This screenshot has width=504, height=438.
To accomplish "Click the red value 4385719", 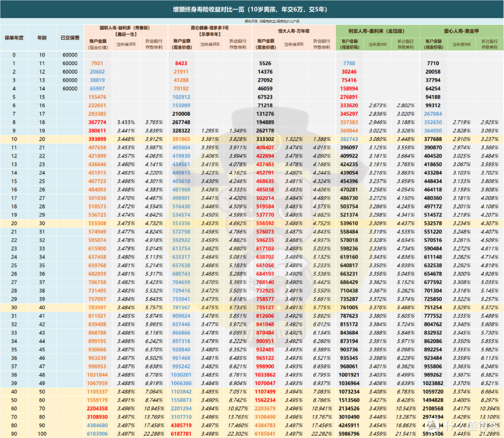I will (x=181, y=425).
